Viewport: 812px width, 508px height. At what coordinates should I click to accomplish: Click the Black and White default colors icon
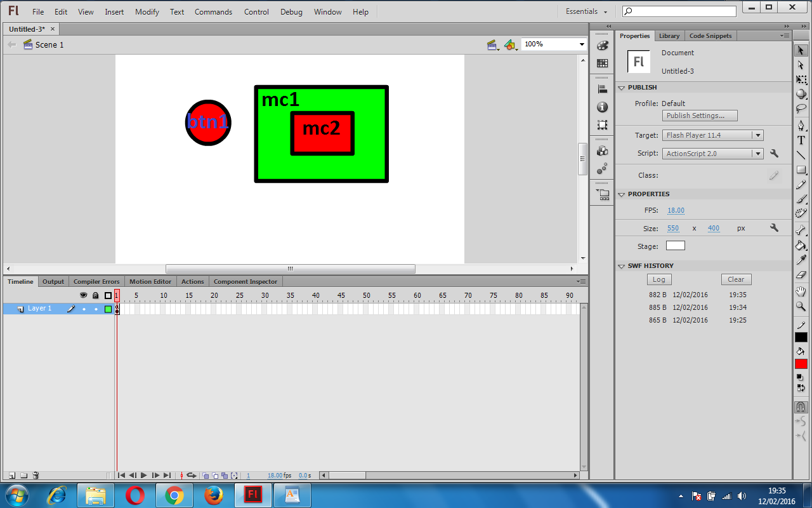(x=800, y=377)
